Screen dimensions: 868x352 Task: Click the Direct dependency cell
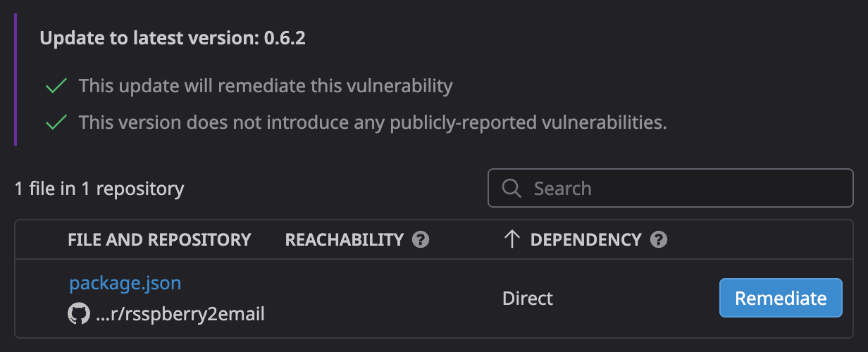pyautogui.click(x=528, y=298)
